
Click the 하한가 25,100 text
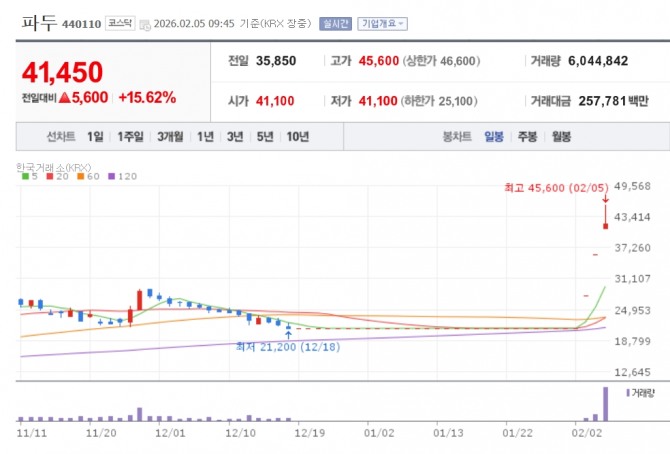(439, 101)
